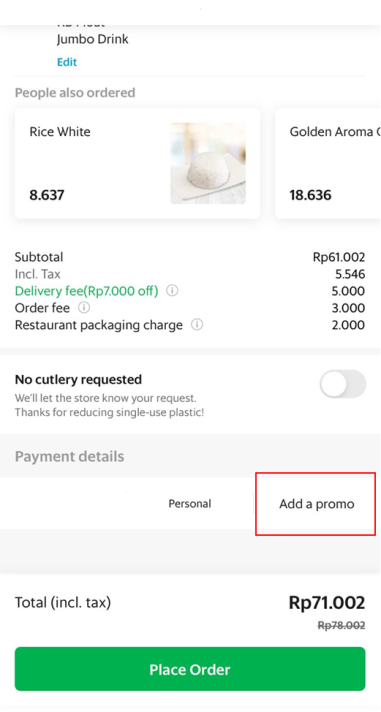The width and height of the screenshot is (381, 712).
Task: Open the Rice White food thumbnail
Action: 208,163
